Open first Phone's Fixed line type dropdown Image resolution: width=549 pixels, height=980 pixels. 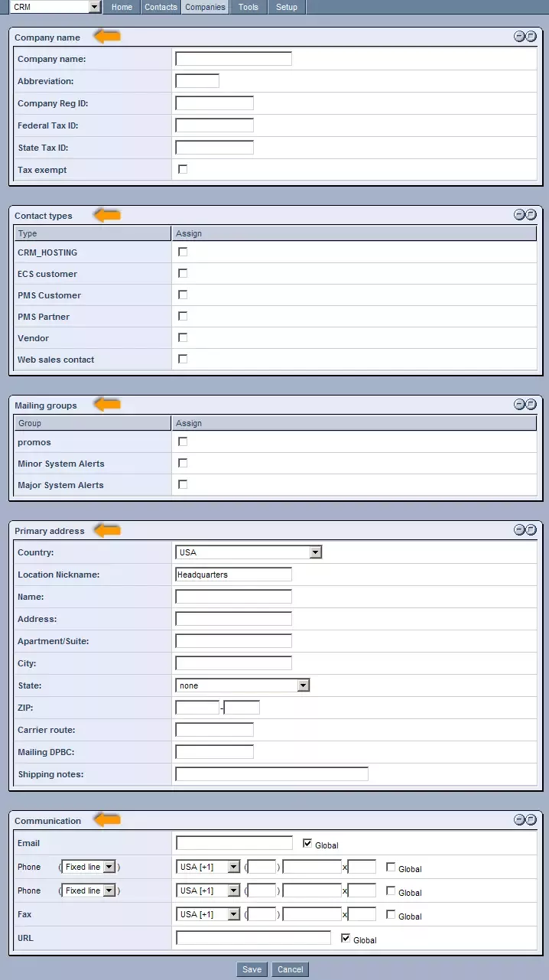click(x=89, y=867)
